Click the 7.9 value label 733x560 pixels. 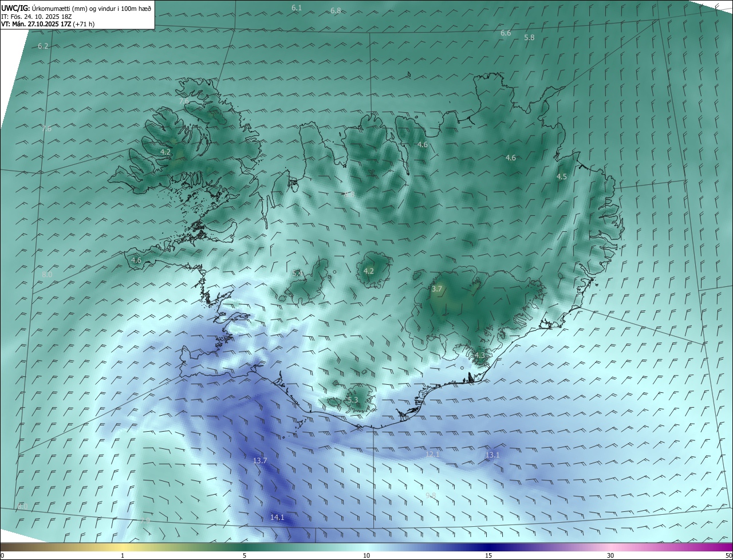coord(145,521)
